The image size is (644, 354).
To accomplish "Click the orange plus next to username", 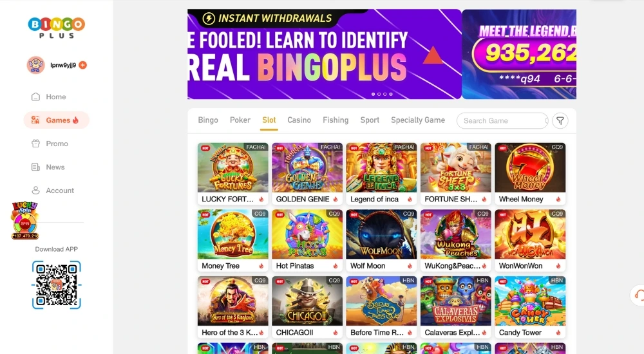I will (x=82, y=65).
